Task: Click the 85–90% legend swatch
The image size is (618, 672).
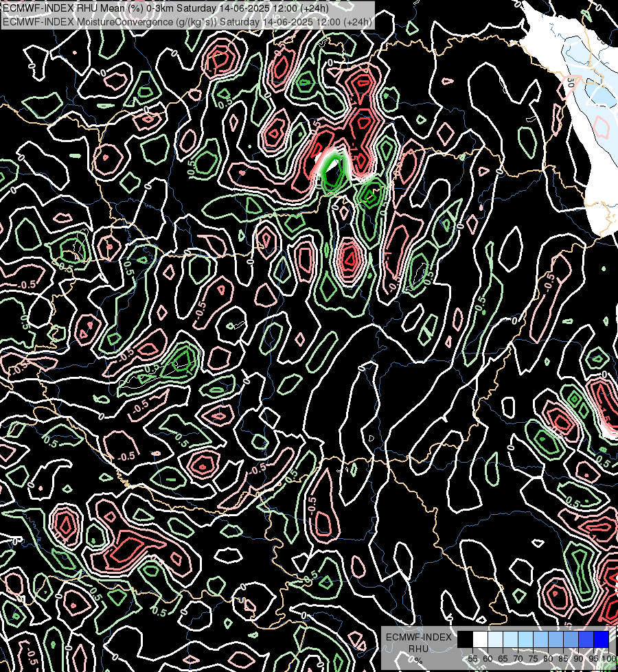Action: pos(571,640)
